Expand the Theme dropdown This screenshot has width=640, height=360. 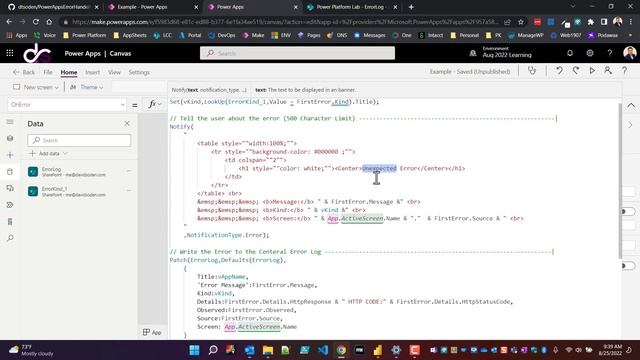[x=101, y=87]
